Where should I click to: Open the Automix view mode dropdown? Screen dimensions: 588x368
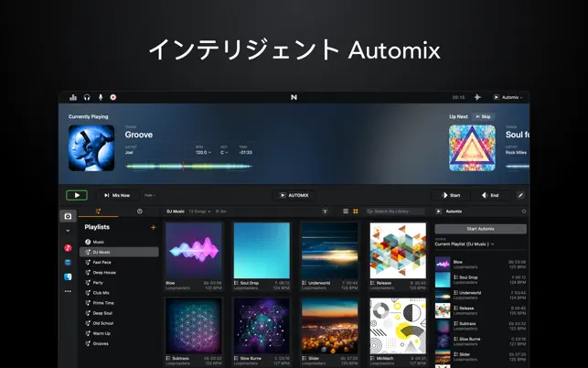point(508,97)
